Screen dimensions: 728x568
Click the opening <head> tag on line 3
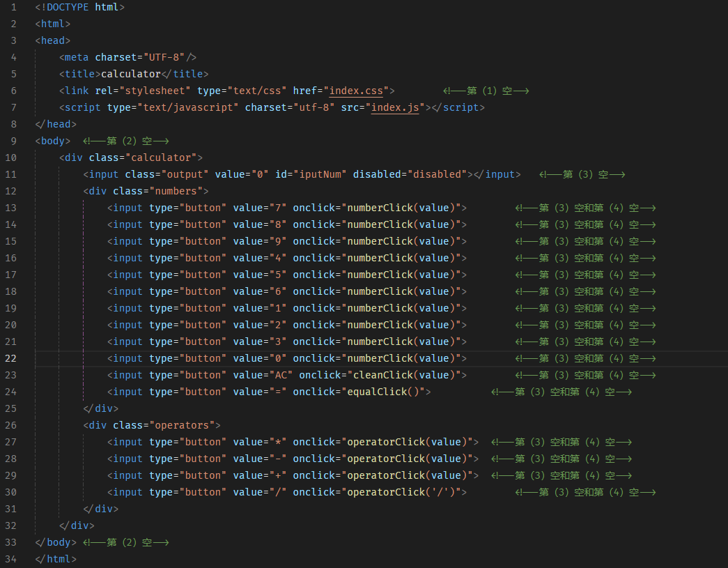(x=53, y=40)
